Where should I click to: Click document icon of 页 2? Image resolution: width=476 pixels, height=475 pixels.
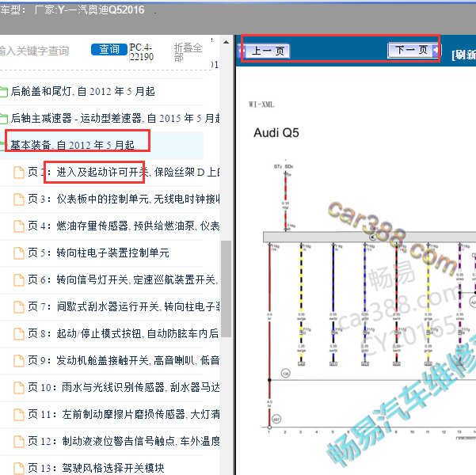click(x=19, y=173)
